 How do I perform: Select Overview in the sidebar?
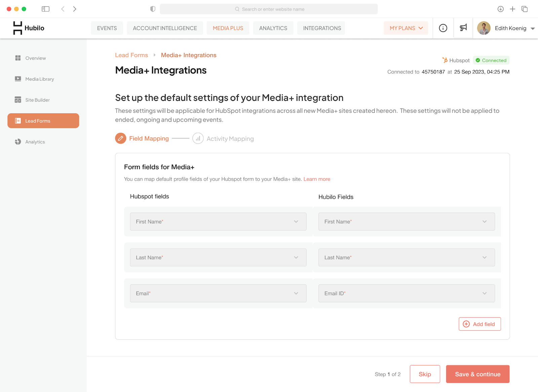tap(43, 58)
